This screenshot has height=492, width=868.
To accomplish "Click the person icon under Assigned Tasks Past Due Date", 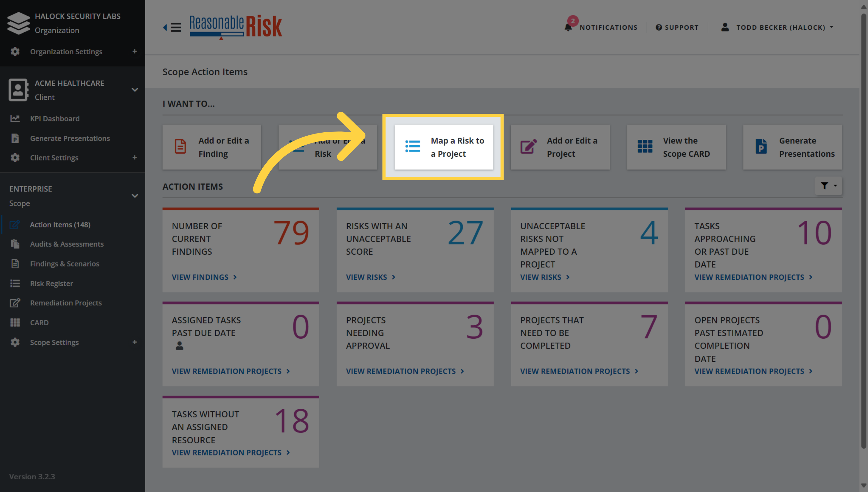I will [x=179, y=346].
